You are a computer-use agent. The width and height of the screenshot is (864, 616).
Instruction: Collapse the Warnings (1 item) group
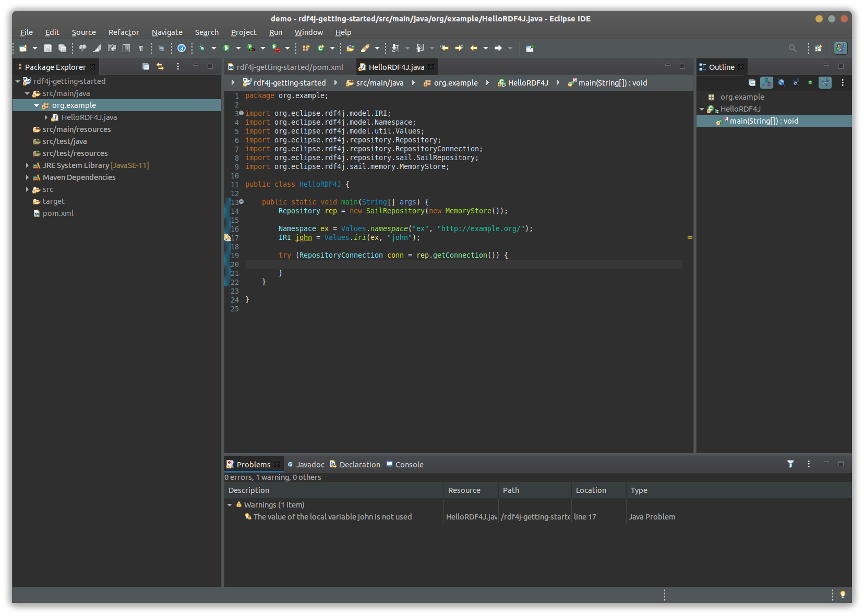(x=230, y=505)
